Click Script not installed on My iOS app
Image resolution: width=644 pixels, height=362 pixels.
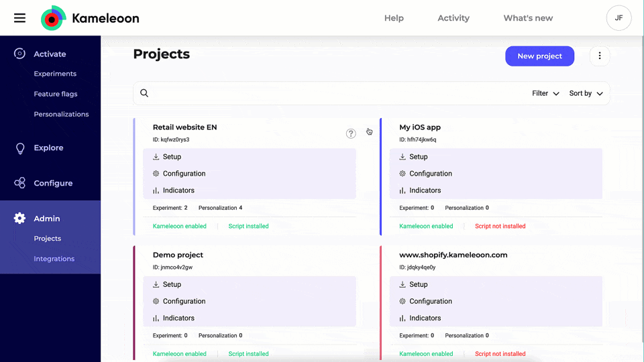tap(500, 226)
